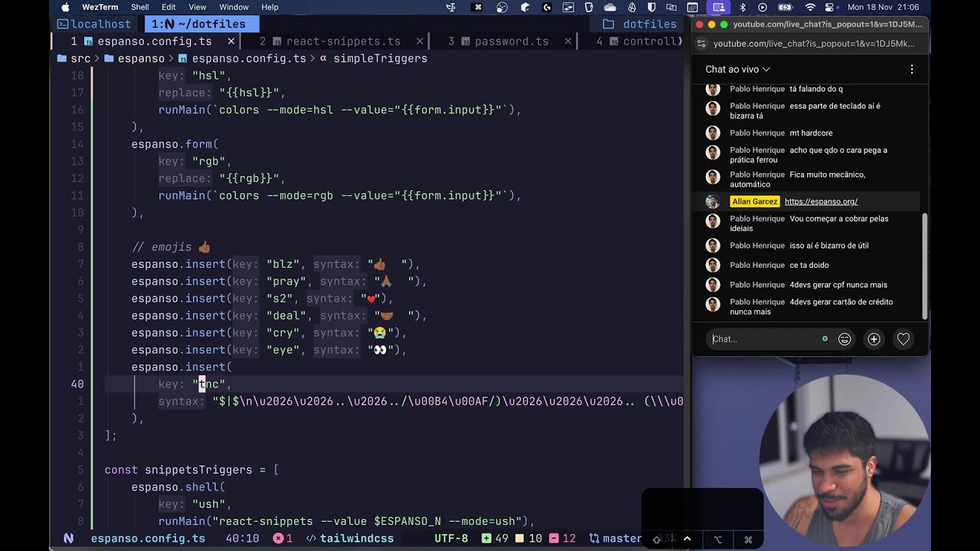This screenshot has width=980, height=551.
Task: Click the Neovim mode icon in statusline
Action: (68, 539)
